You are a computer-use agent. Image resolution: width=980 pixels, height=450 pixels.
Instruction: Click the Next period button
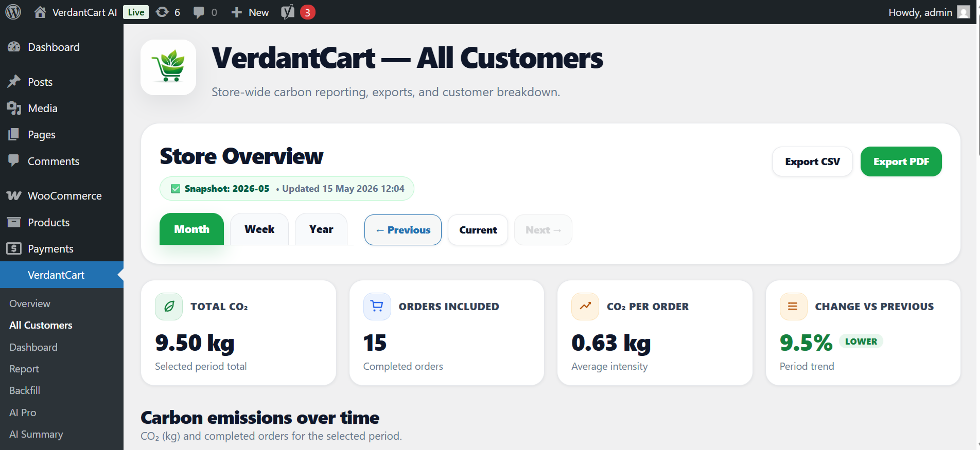pyautogui.click(x=543, y=230)
